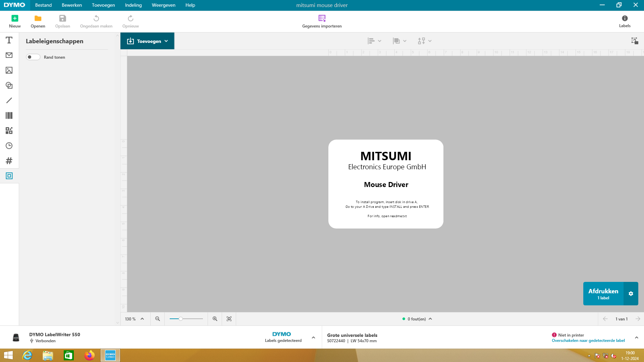
Task: Go to the previous label arrow
Action: tap(605, 319)
